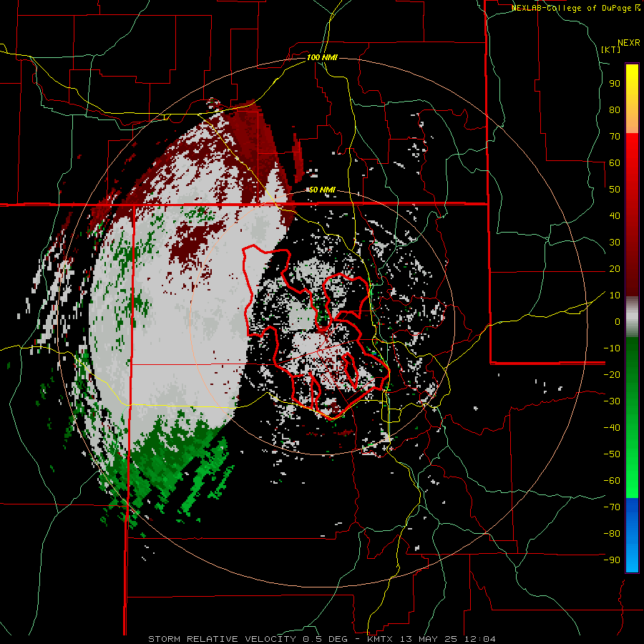The image size is (644, 644).
Task: Click the -60 value on the velocity scale
Action: tap(612, 481)
